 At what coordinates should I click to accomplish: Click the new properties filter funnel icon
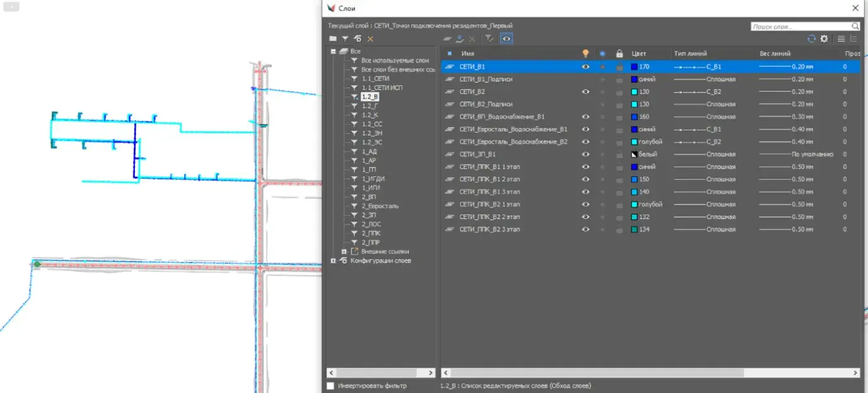[345, 38]
